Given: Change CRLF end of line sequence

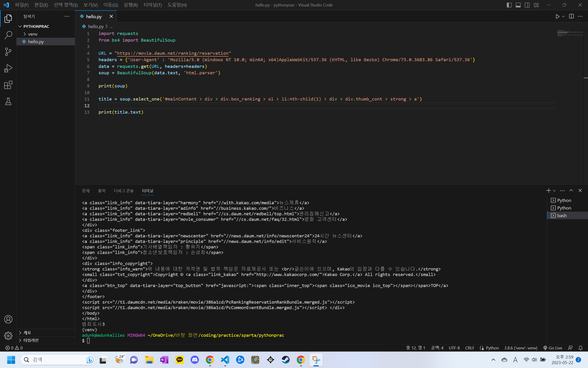Looking at the screenshot, I should coord(470,348).
